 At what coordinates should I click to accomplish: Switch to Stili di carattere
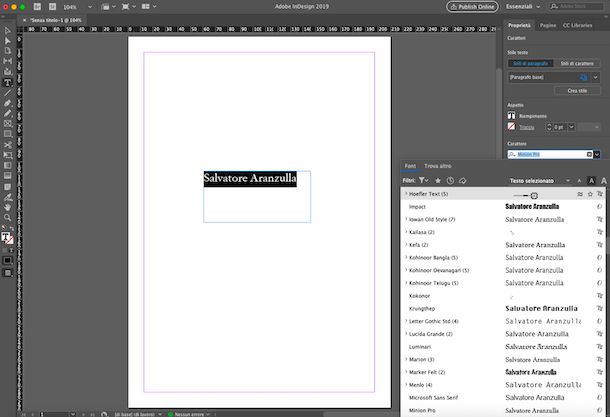click(x=577, y=63)
